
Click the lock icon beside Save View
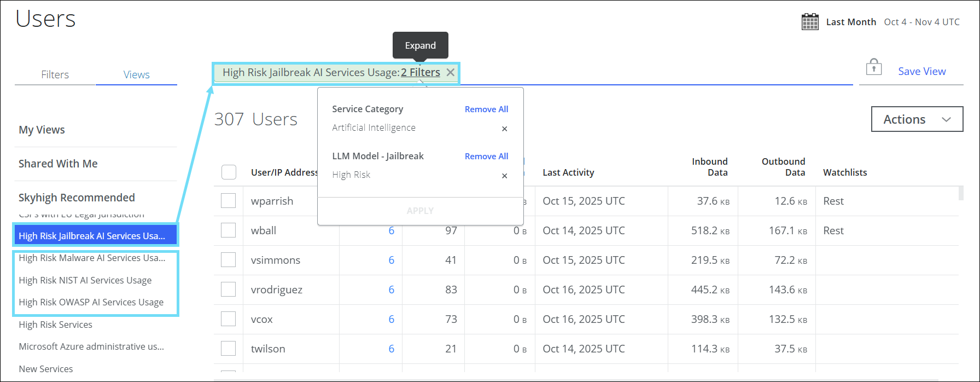click(x=874, y=67)
